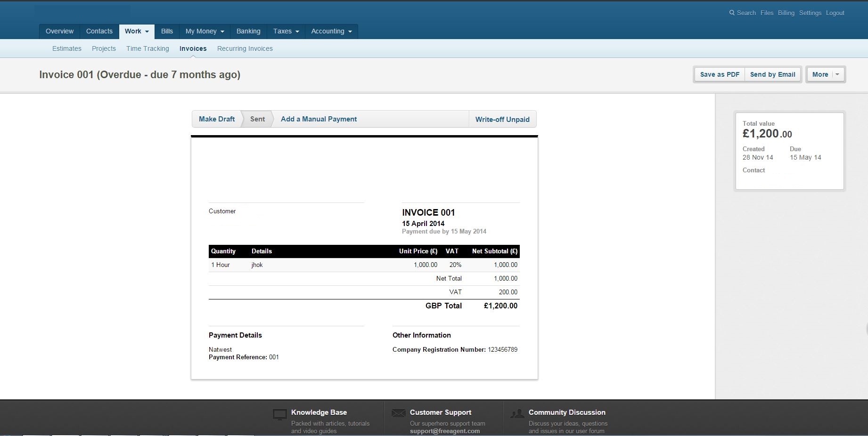Go to the Overview tab

(x=59, y=31)
